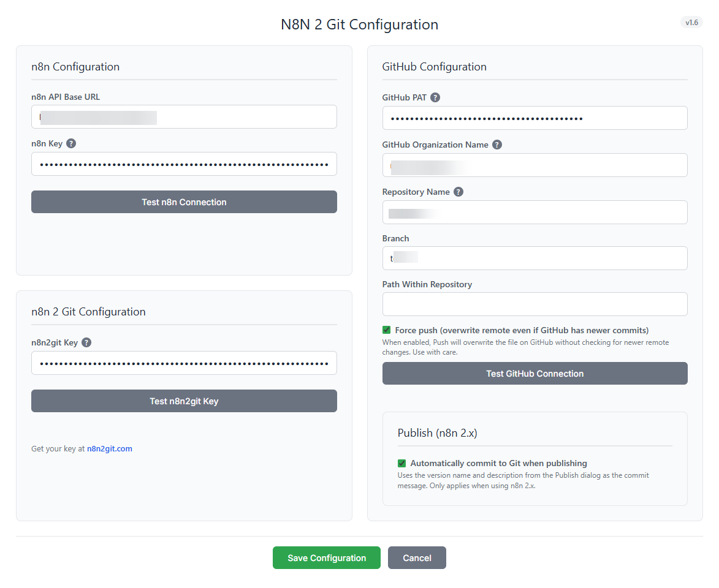This screenshot has height=588, width=719.
Task: Select the n8n Key input field
Action: (184, 164)
